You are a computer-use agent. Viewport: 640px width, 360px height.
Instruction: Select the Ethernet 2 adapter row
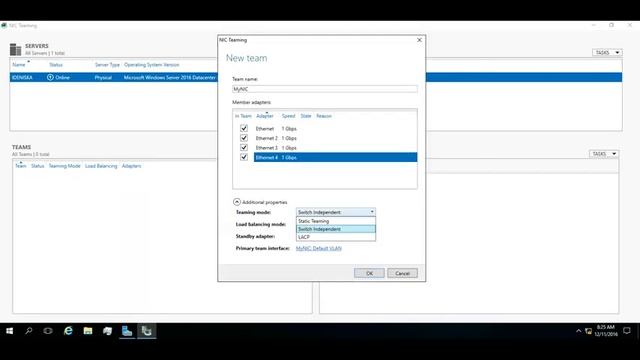click(336, 138)
